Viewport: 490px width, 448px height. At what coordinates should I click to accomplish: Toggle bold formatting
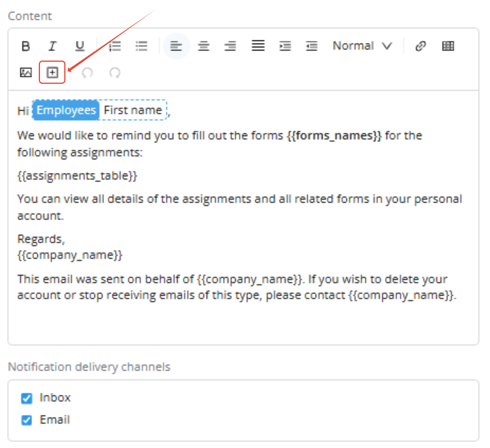coord(26,46)
